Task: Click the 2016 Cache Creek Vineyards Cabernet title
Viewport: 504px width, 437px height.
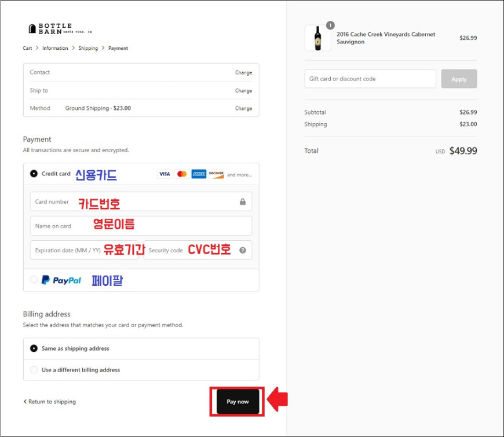Action: (386, 38)
